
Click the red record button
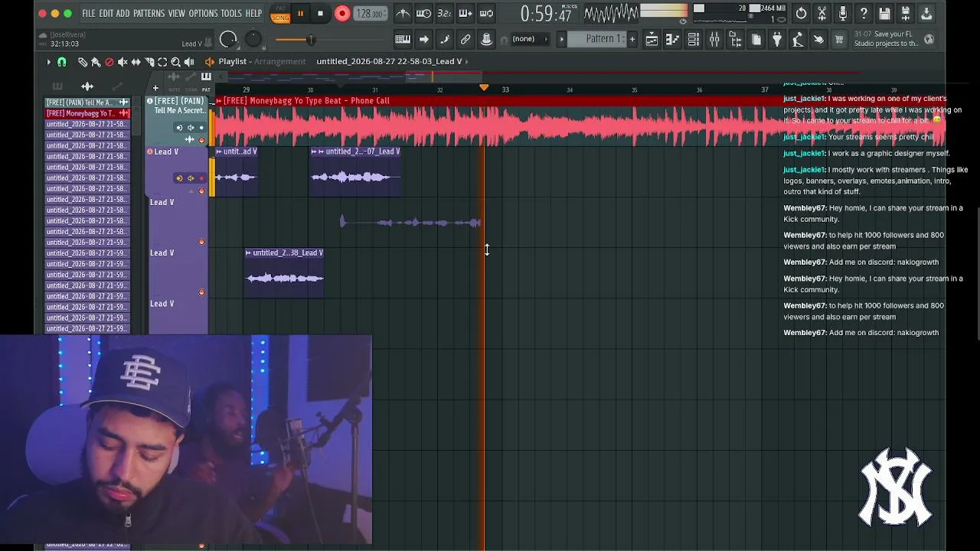pos(342,14)
